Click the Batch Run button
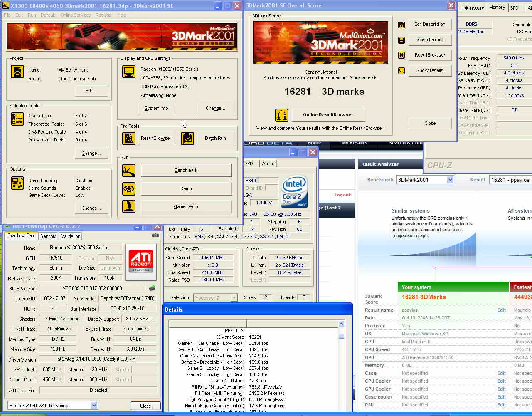 (x=215, y=138)
